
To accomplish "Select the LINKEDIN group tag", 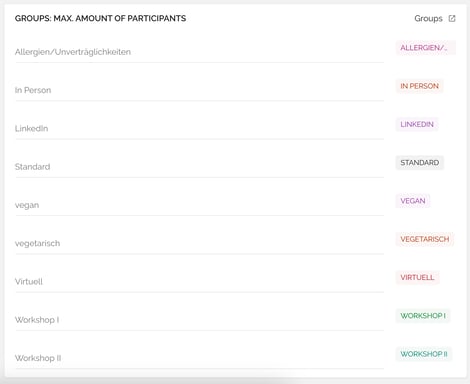I will click(x=417, y=124).
